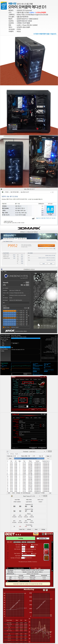58x644 pixels.
Task: Click Stop button in LinX
Action: (48, 458)
